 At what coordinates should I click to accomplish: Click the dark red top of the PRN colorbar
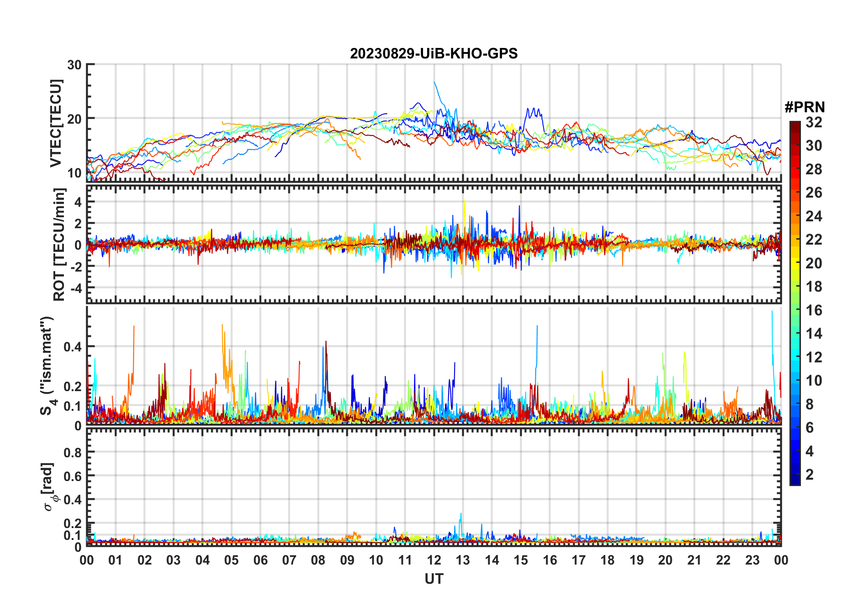795,125
